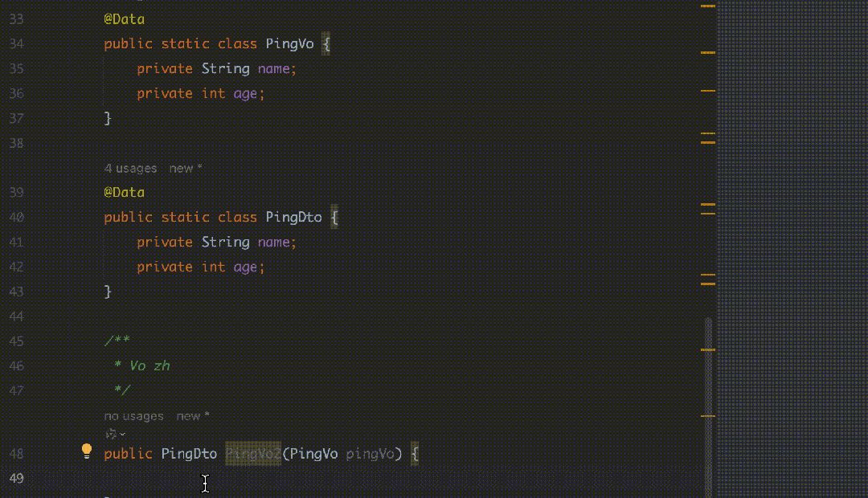Click the '* Vo zh' Javadoc comment text
The width and height of the screenshot is (868, 498).
(141, 365)
